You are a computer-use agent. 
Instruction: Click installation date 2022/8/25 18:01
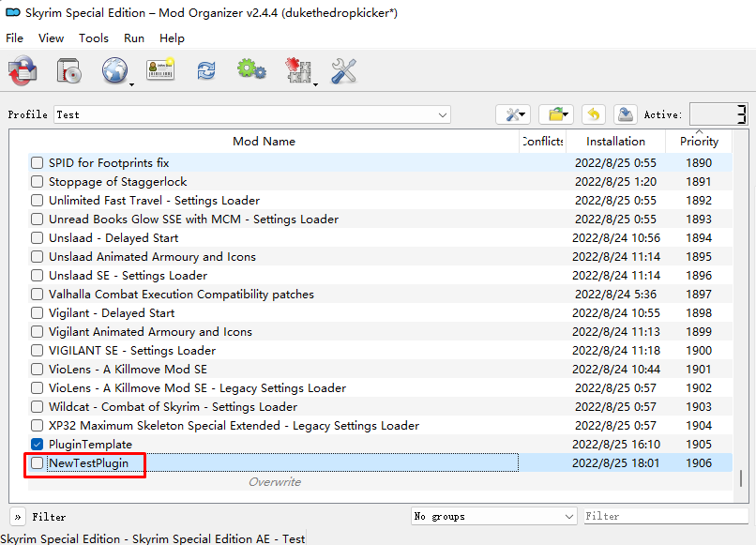click(615, 463)
